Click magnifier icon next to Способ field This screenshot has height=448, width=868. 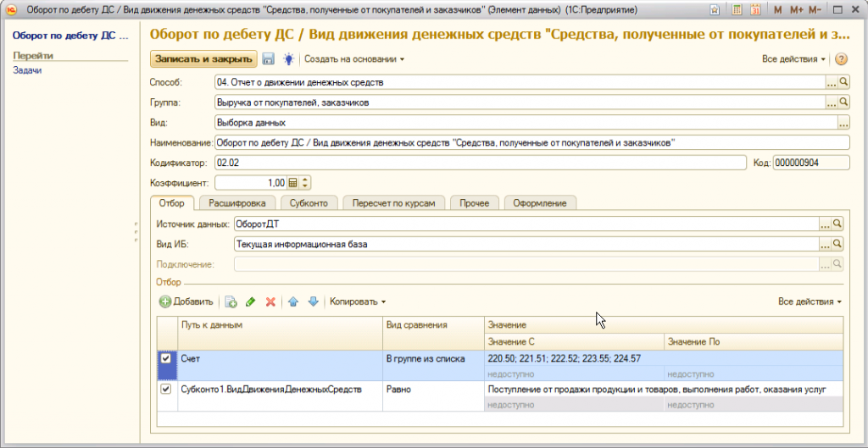pos(843,83)
